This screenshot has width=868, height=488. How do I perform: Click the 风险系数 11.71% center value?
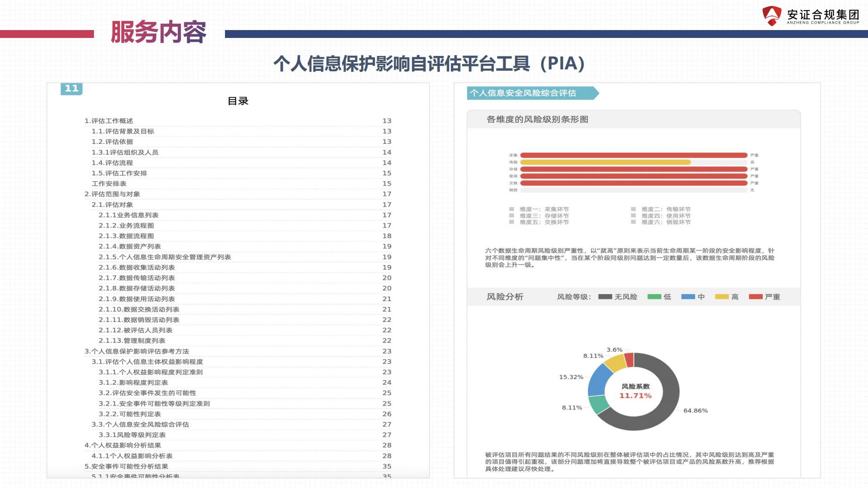636,395
